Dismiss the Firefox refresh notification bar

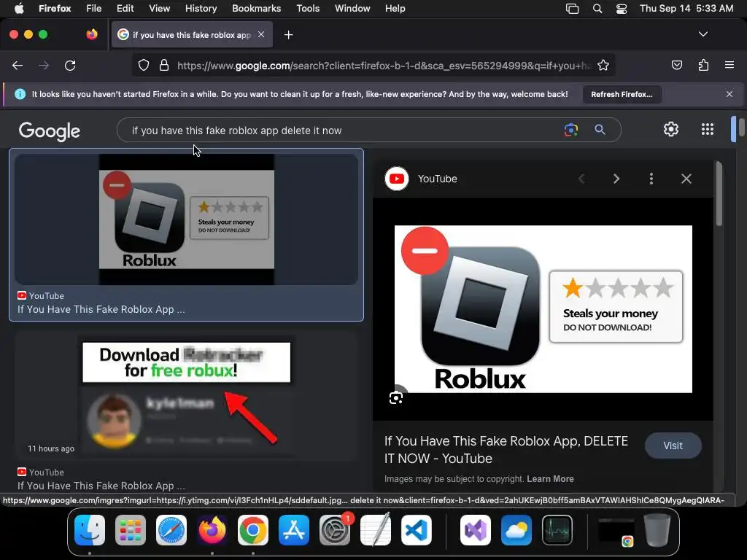729,94
